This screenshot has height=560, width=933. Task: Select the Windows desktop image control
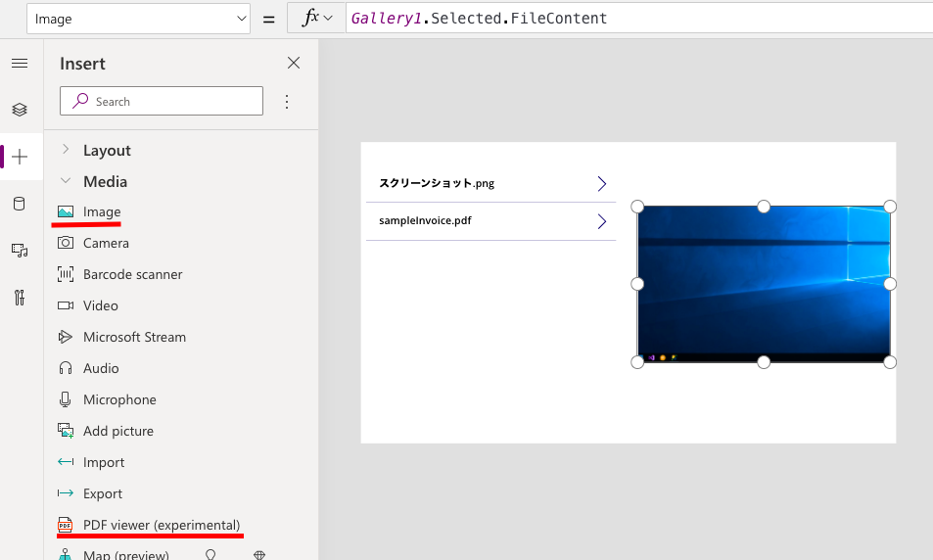pyautogui.click(x=764, y=284)
